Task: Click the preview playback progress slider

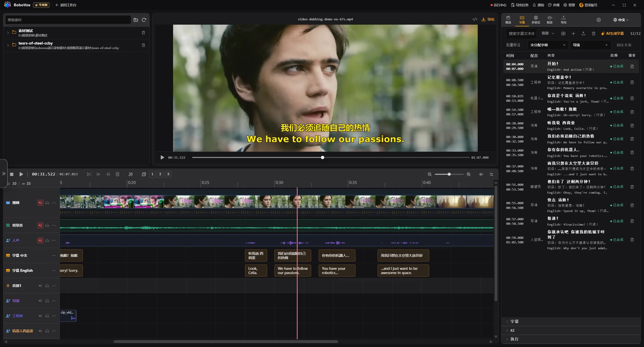Action: pyautogui.click(x=331, y=158)
